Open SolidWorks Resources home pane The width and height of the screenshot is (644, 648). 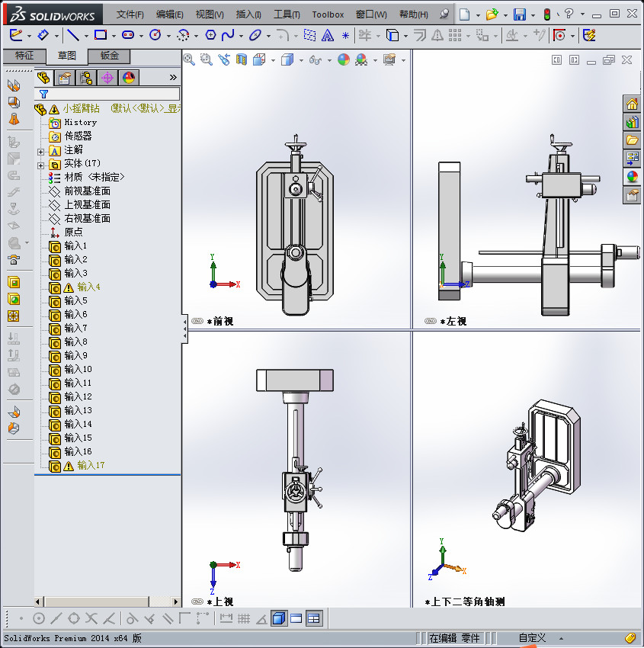point(632,104)
